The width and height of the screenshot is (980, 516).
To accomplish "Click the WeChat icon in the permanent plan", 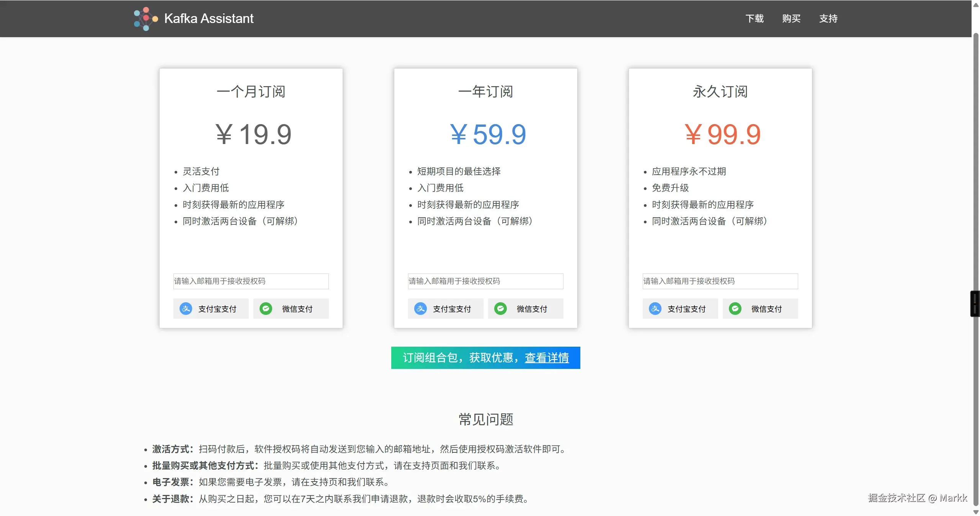I will [735, 309].
